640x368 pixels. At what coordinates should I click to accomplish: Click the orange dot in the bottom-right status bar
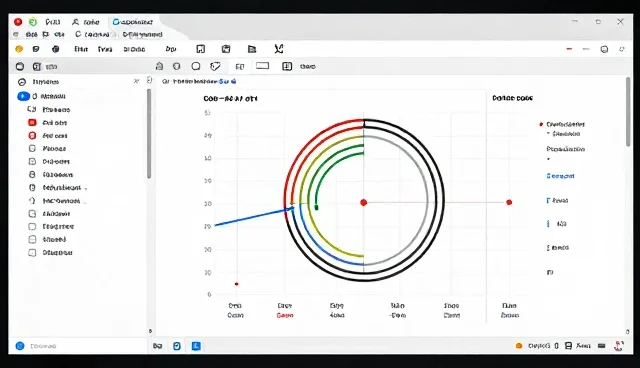(x=519, y=346)
